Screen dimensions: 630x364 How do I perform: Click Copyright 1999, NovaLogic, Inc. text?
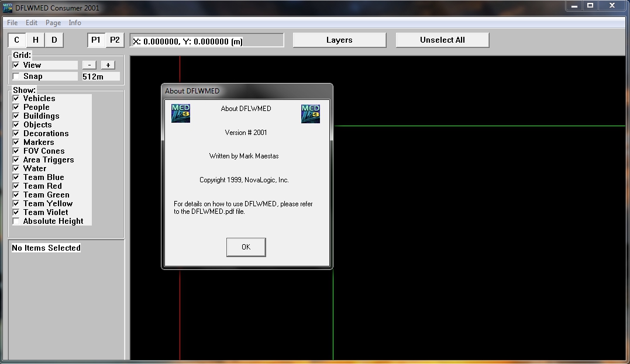coord(244,180)
